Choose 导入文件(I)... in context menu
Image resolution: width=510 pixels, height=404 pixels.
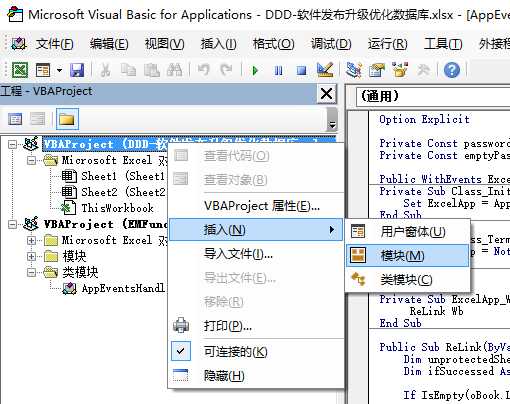[x=256, y=254]
